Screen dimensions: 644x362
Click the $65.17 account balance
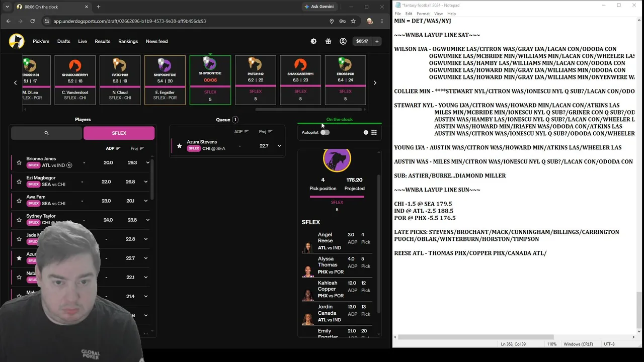pyautogui.click(x=362, y=41)
